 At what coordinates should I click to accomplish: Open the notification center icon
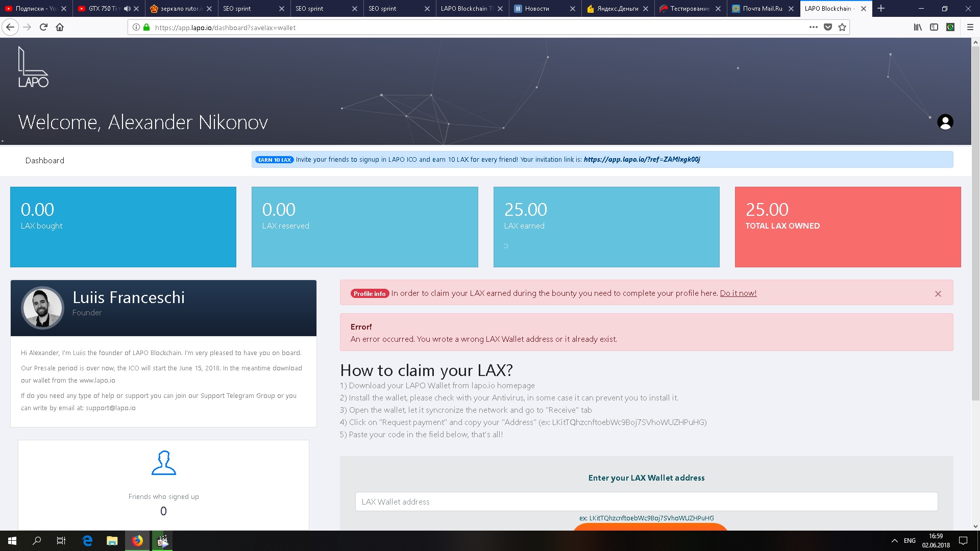[963, 541]
